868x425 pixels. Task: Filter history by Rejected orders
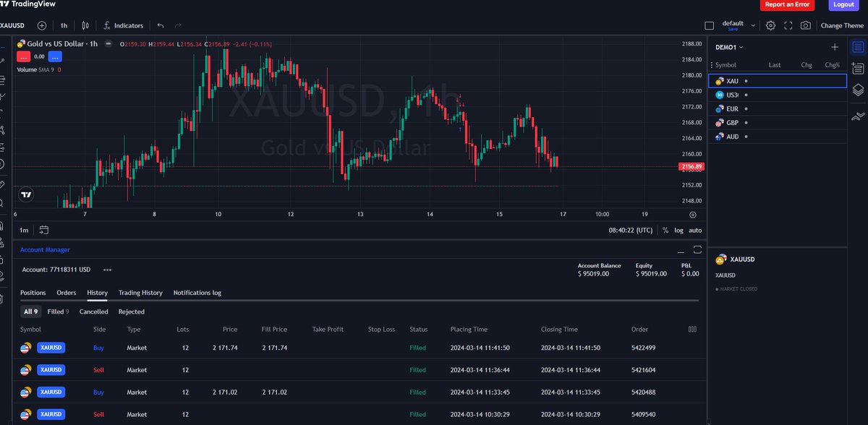point(132,312)
